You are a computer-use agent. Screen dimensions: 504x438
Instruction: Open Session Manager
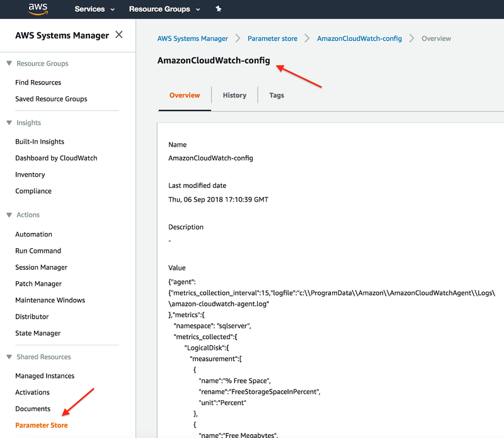click(41, 267)
